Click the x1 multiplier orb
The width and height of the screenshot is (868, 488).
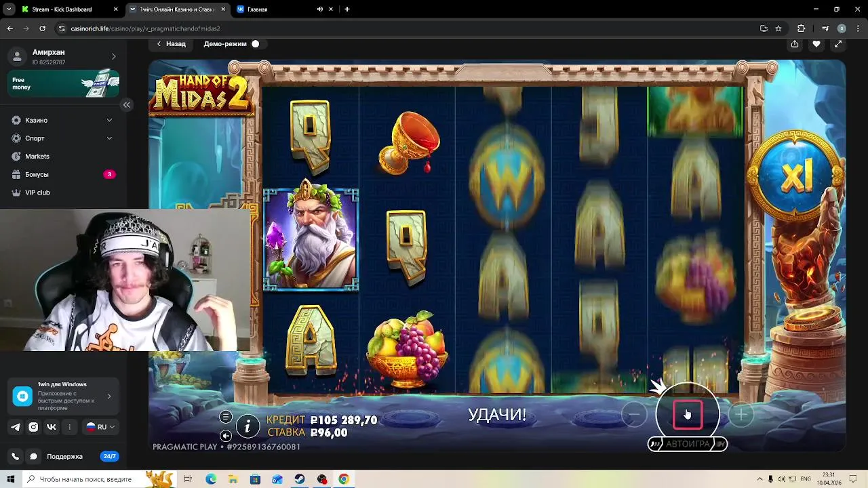pos(794,175)
